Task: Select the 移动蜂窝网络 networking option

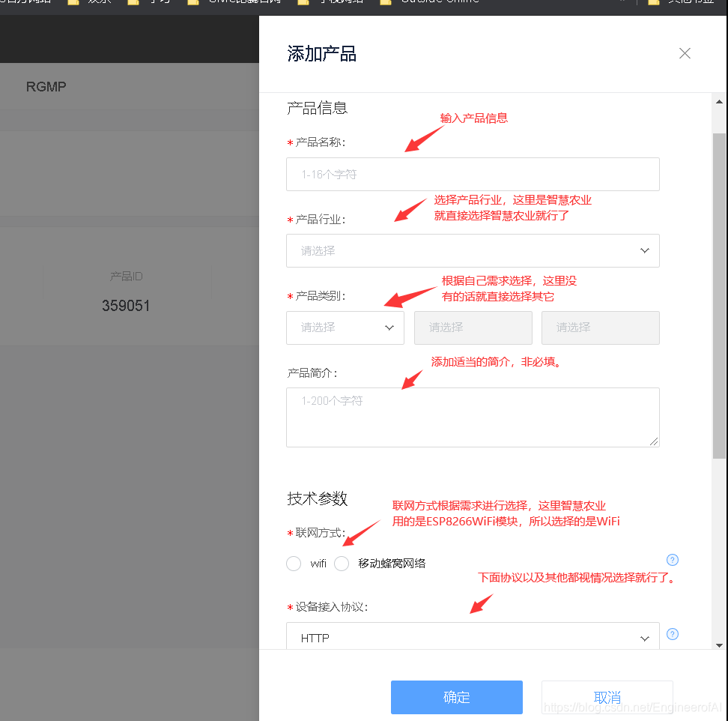Action: coord(342,564)
